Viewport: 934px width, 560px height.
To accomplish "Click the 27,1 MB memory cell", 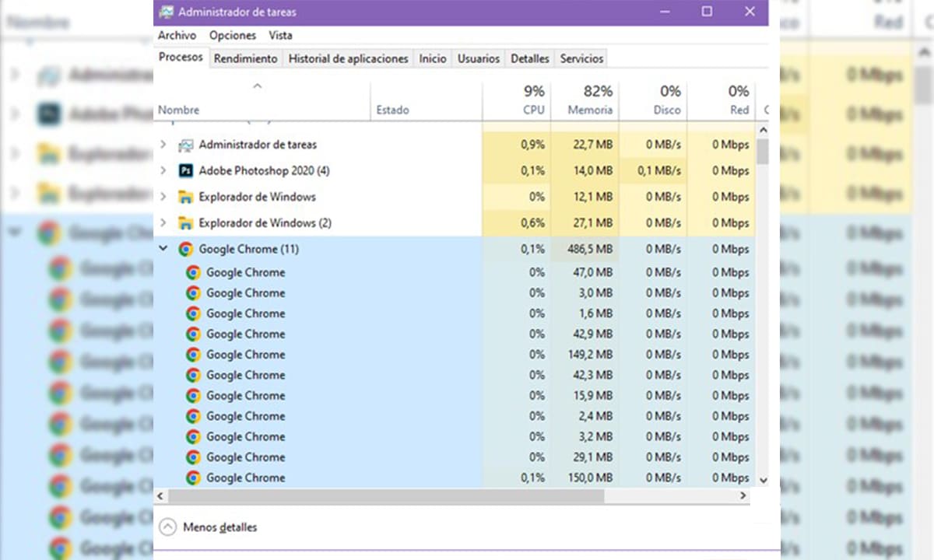I will [585, 223].
